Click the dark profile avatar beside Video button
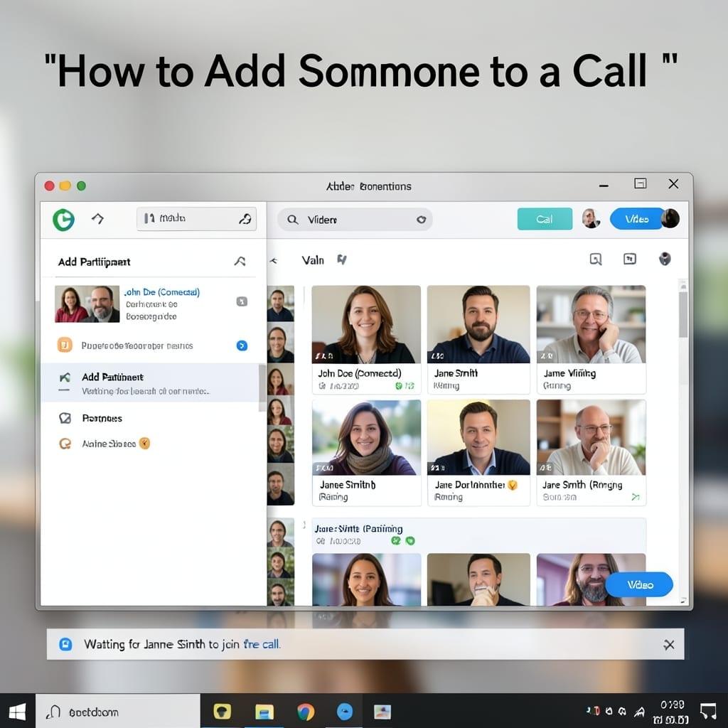 [670, 219]
